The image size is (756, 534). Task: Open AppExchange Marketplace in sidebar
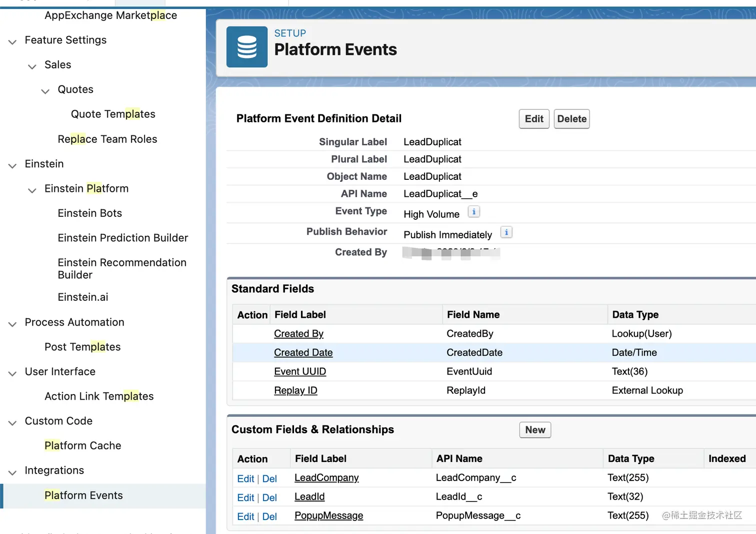pyautogui.click(x=110, y=15)
